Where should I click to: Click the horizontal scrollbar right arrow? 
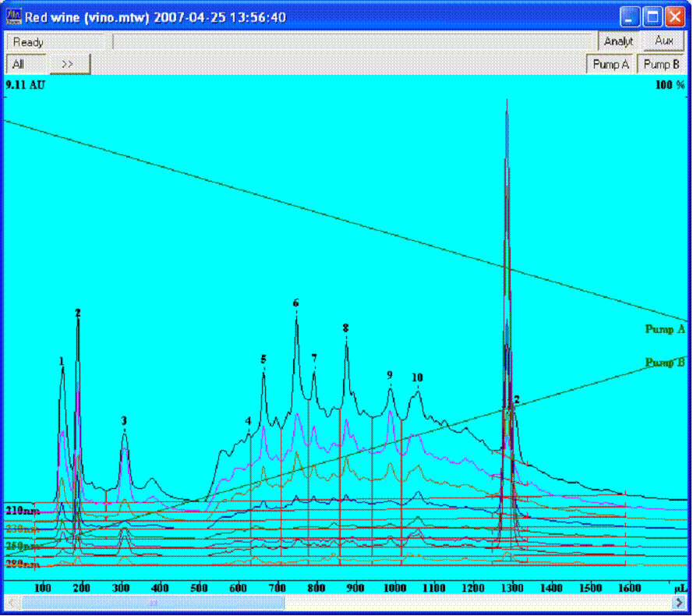pos(679,602)
